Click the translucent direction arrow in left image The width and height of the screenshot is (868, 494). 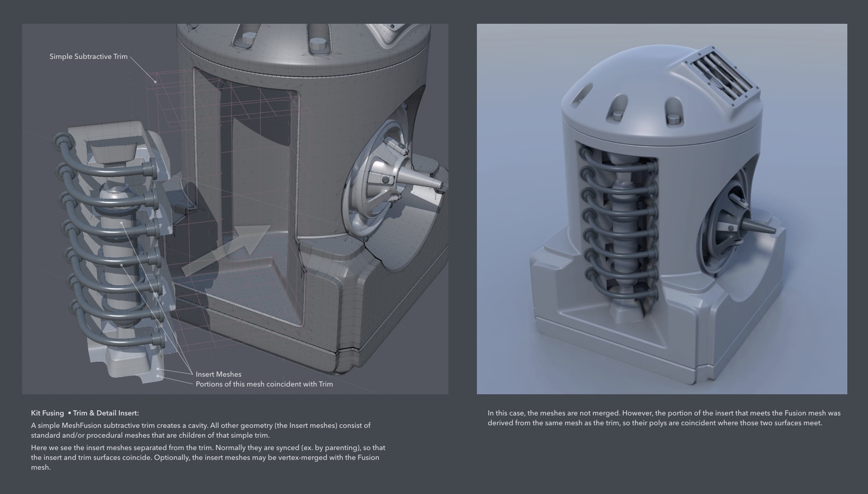[227, 249]
